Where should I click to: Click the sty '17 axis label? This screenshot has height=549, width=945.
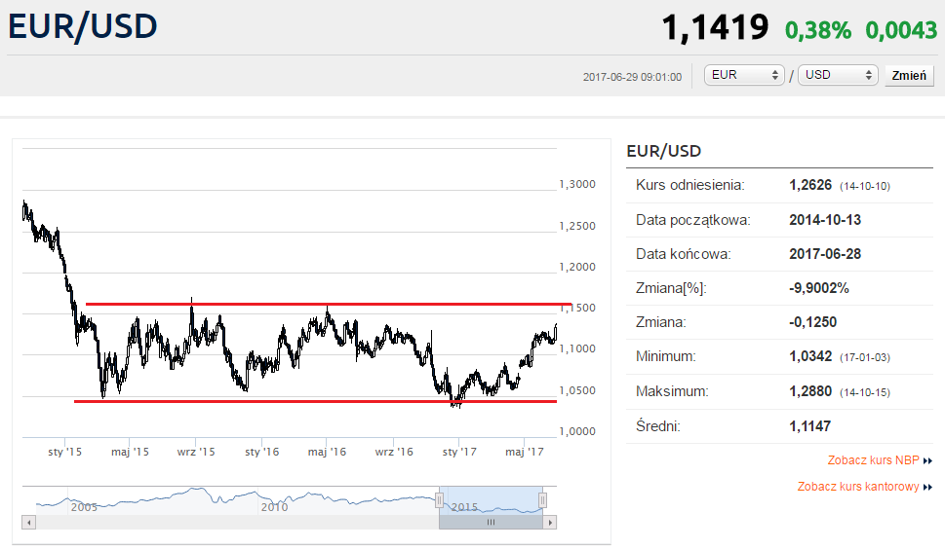pyautogui.click(x=459, y=451)
